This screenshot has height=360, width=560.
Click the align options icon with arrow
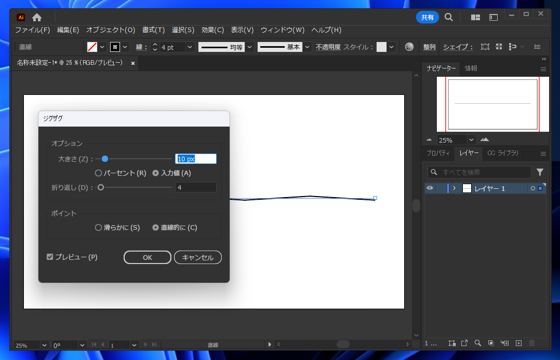tap(513, 47)
